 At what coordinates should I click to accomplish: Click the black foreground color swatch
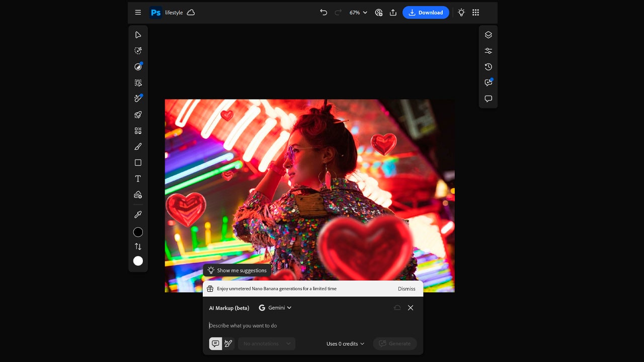click(138, 232)
